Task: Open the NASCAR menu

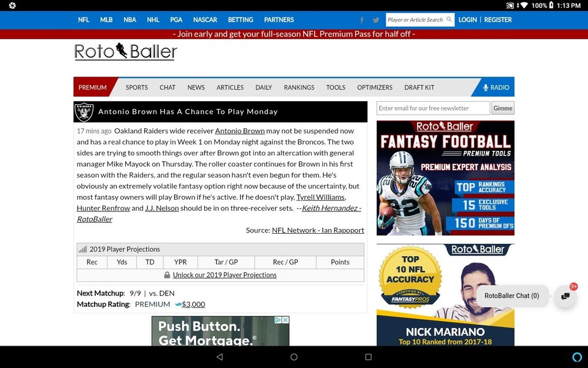Action: click(x=205, y=20)
